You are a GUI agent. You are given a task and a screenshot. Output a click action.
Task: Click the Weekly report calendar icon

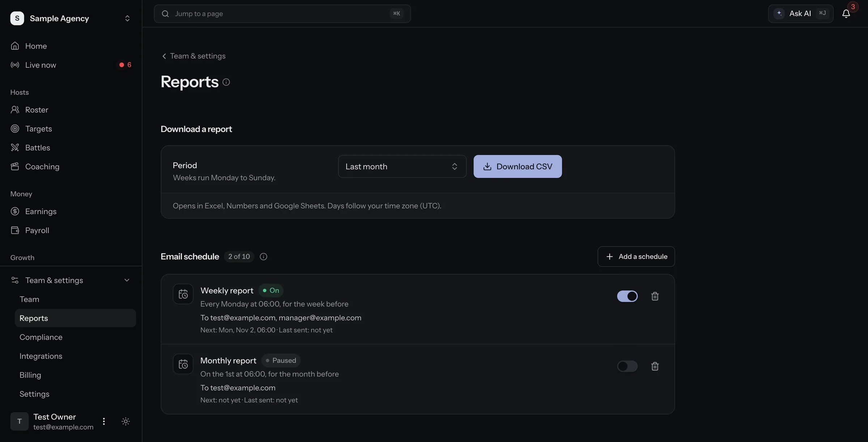[x=183, y=294]
